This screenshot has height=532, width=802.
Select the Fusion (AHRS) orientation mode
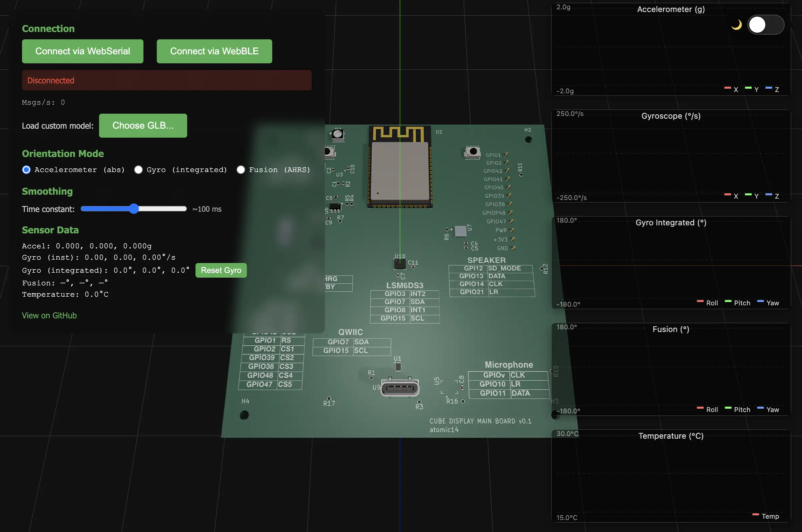[241, 170]
